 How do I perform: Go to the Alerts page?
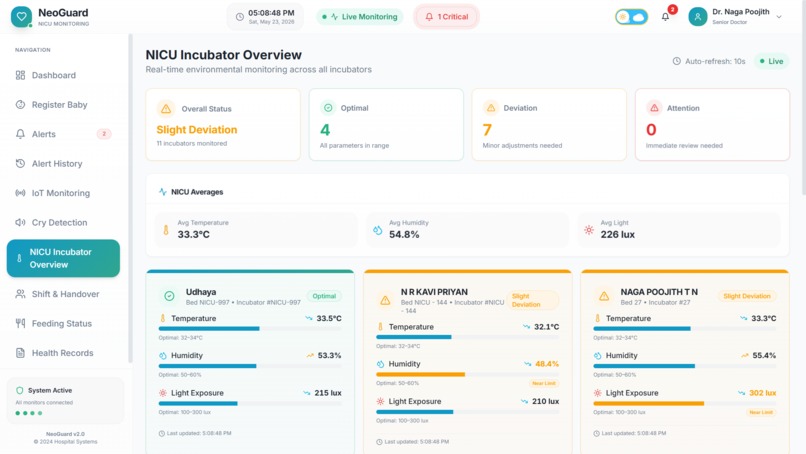coord(63,134)
